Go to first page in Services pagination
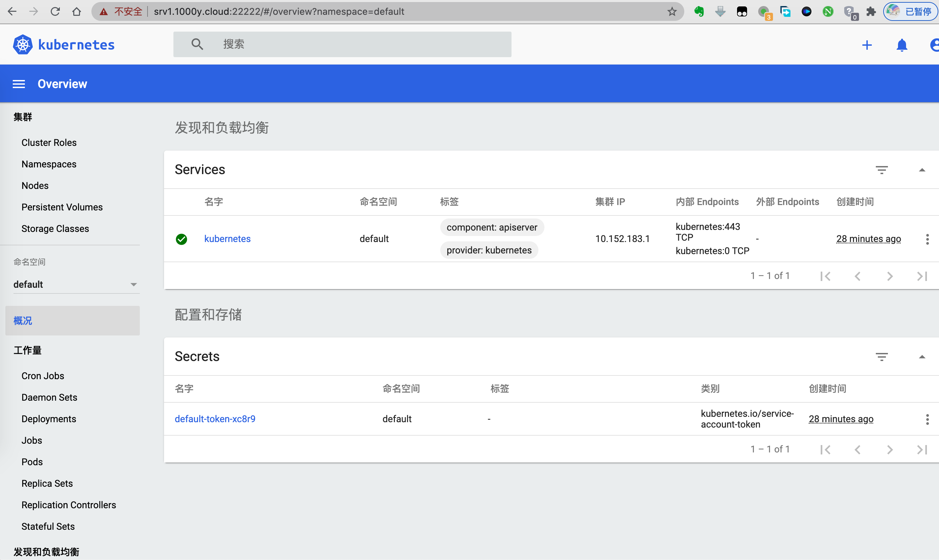This screenshot has height=560, width=939. [825, 276]
